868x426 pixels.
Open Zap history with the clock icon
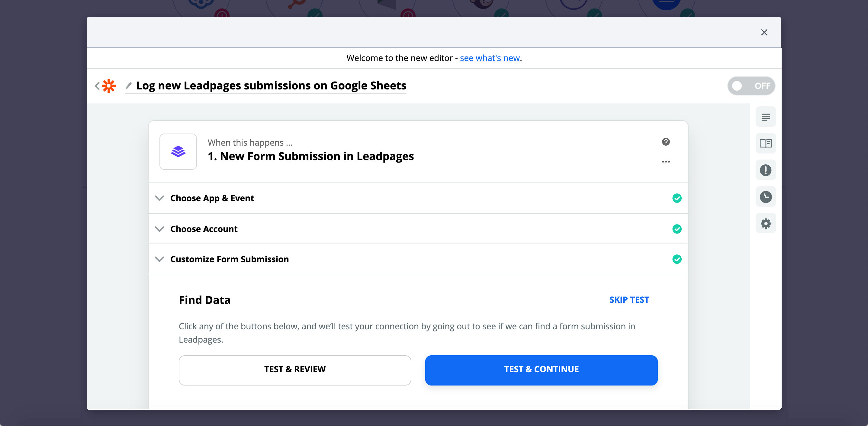tap(766, 196)
